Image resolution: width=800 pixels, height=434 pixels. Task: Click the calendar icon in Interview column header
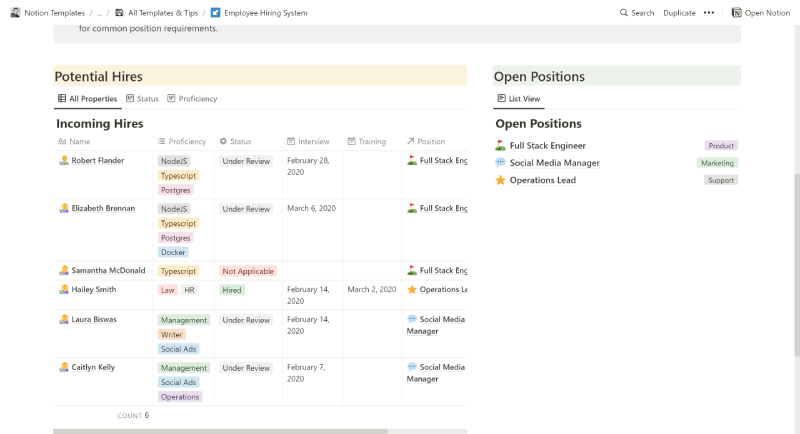point(291,141)
